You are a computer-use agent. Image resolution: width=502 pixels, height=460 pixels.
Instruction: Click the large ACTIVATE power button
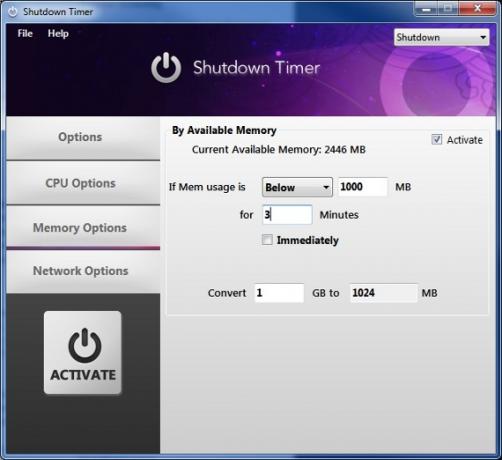pos(83,353)
